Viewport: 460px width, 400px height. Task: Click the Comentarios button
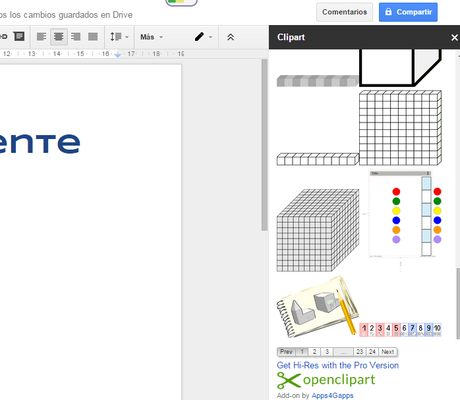[344, 12]
